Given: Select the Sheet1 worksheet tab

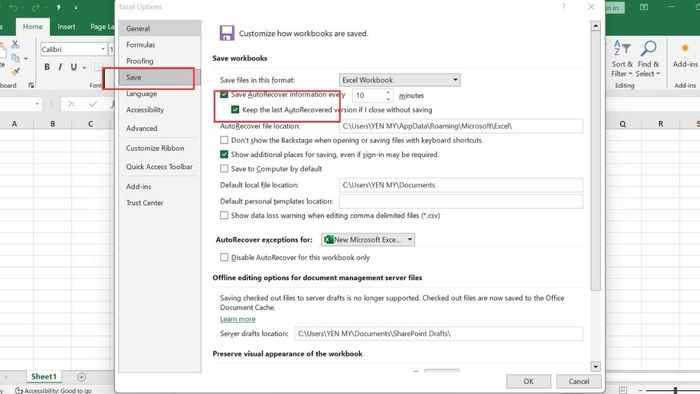Looking at the screenshot, I should pos(44,377).
